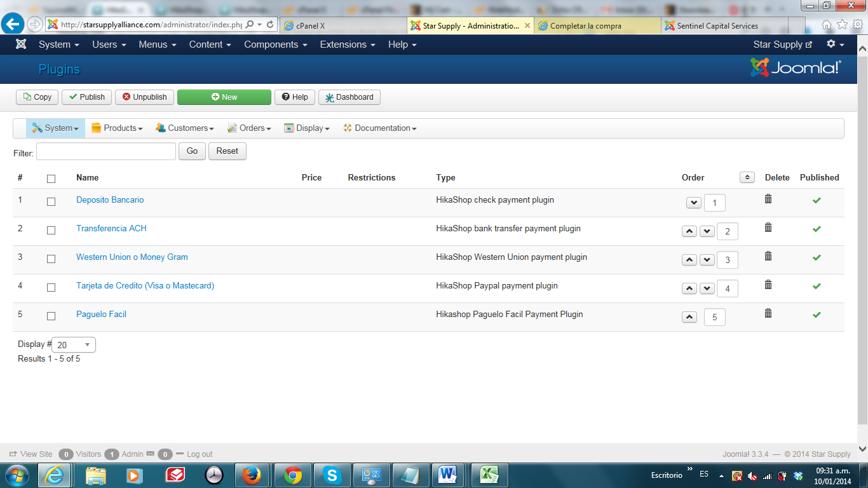Open Firefox from the Windows taskbar

coord(252,475)
